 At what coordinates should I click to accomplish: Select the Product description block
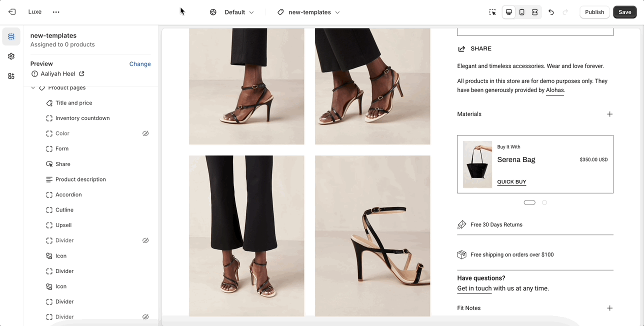pos(80,179)
